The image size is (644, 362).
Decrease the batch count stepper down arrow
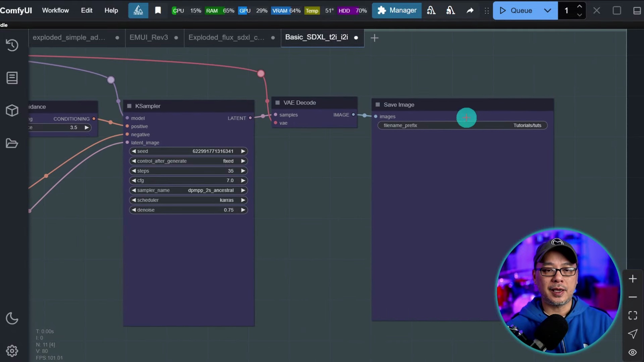[x=579, y=15]
